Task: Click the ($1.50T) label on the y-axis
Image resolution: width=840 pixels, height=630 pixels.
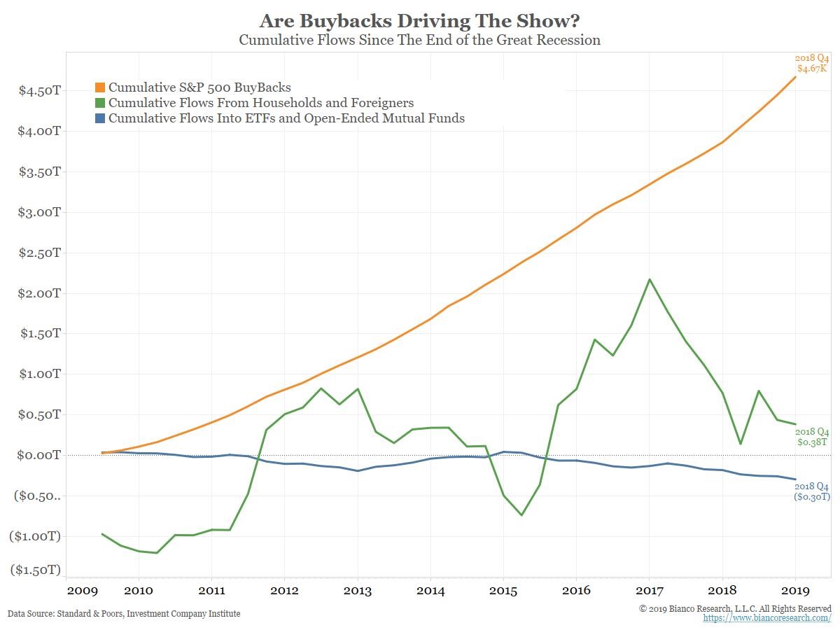Action: pyautogui.click(x=36, y=570)
